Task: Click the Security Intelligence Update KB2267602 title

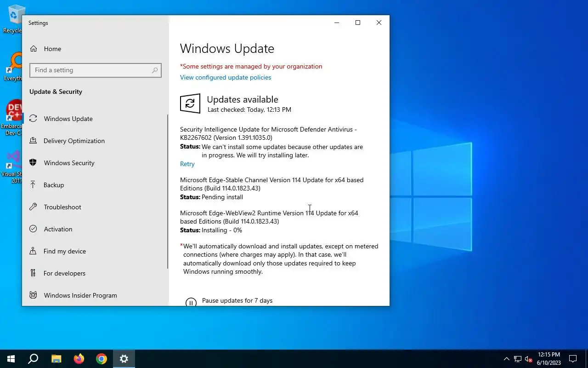Action: coord(268,133)
